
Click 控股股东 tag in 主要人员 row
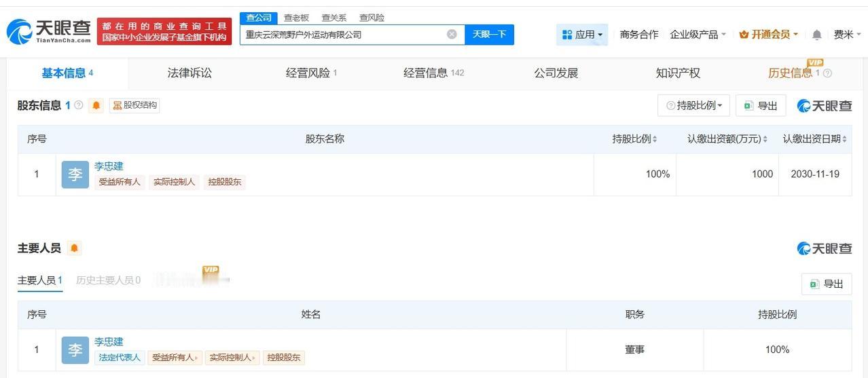[x=284, y=358]
